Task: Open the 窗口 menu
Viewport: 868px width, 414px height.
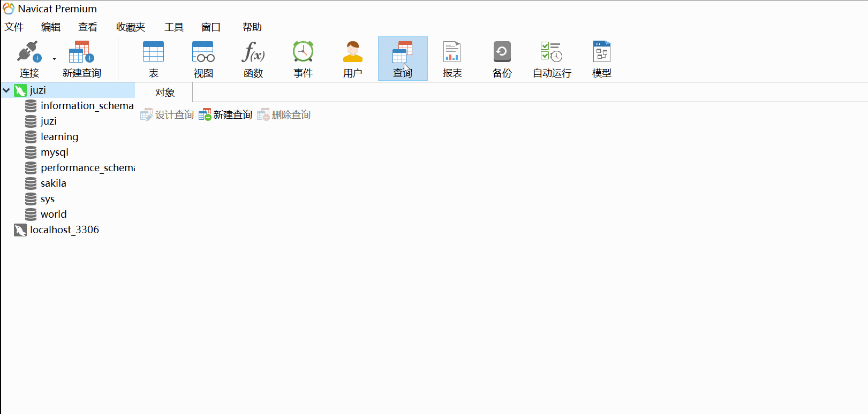Action: point(211,27)
